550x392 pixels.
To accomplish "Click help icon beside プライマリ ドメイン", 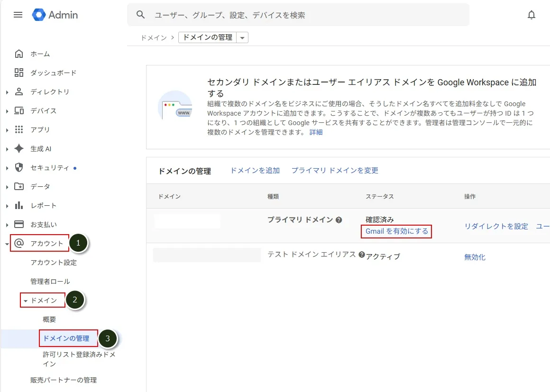I will 339,220.
